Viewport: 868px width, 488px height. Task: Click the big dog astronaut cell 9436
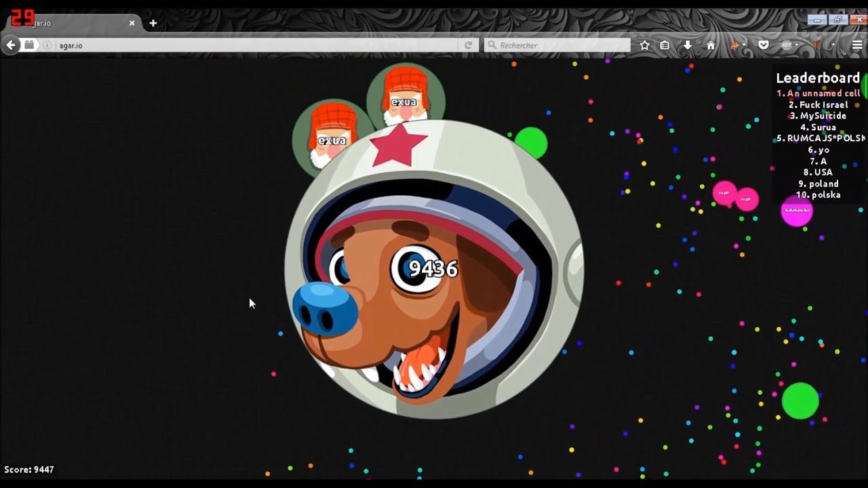(434, 269)
